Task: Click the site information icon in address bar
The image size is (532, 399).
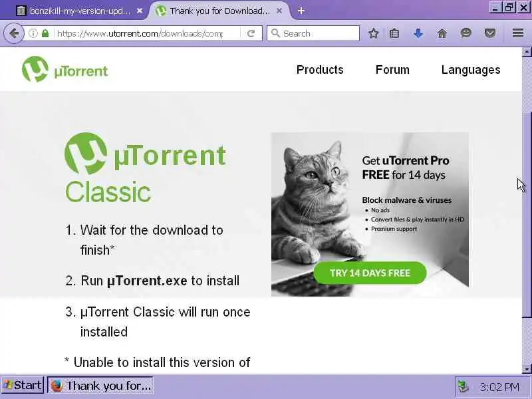Action: tap(33, 33)
